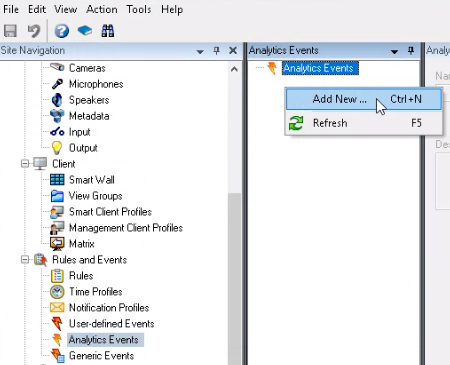Click the Save toolbar icon
This screenshot has height=365, width=450.
pos(10,31)
